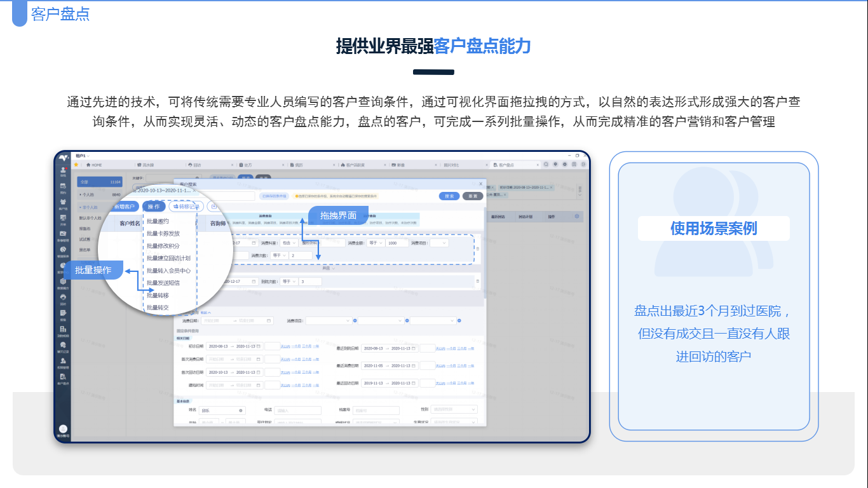Click the location pin icon in top bar
868x488 pixels.
pos(555,165)
